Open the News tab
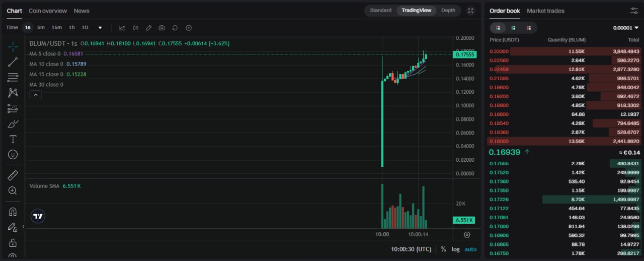The height and width of the screenshot is (261, 644). pyautogui.click(x=82, y=11)
